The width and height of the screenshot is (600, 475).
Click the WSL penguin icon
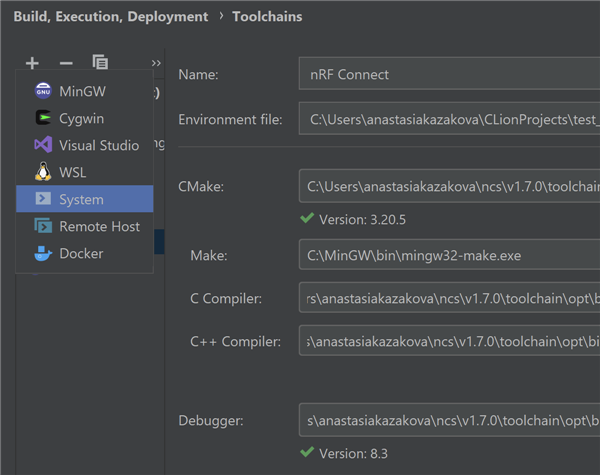coord(42,172)
